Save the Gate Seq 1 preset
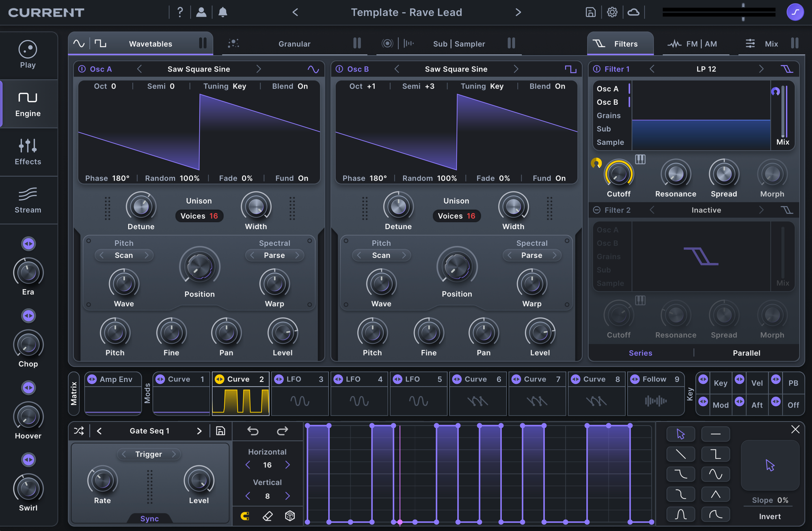 pyautogui.click(x=220, y=431)
